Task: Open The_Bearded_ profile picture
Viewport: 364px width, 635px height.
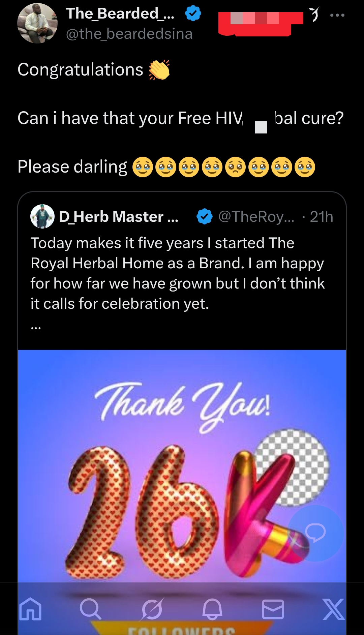Action: [x=37, y=23]
